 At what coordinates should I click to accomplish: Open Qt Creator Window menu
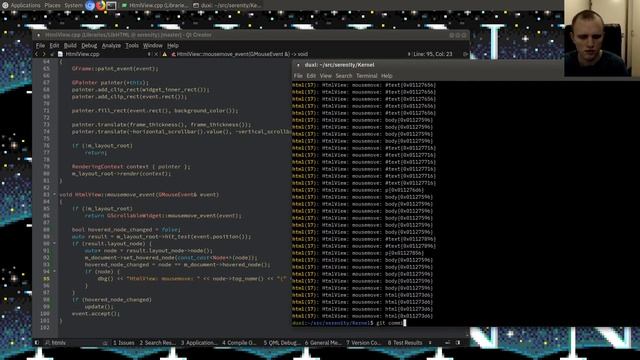[x=153, y=46]
